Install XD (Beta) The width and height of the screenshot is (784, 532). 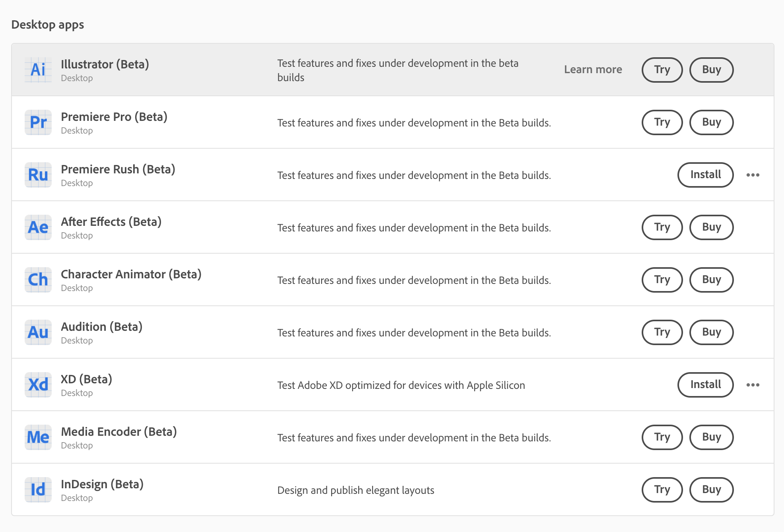click(x=705, y=385)
